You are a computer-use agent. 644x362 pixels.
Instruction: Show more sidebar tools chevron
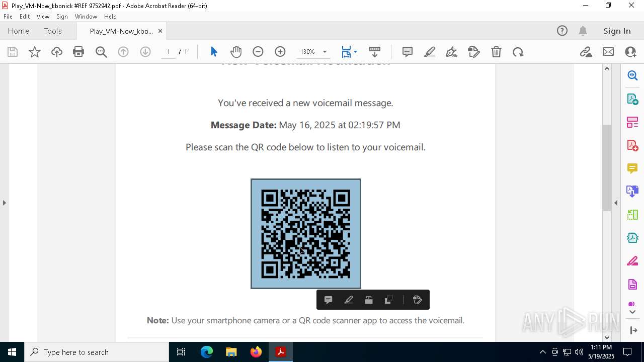click(632, 312)
